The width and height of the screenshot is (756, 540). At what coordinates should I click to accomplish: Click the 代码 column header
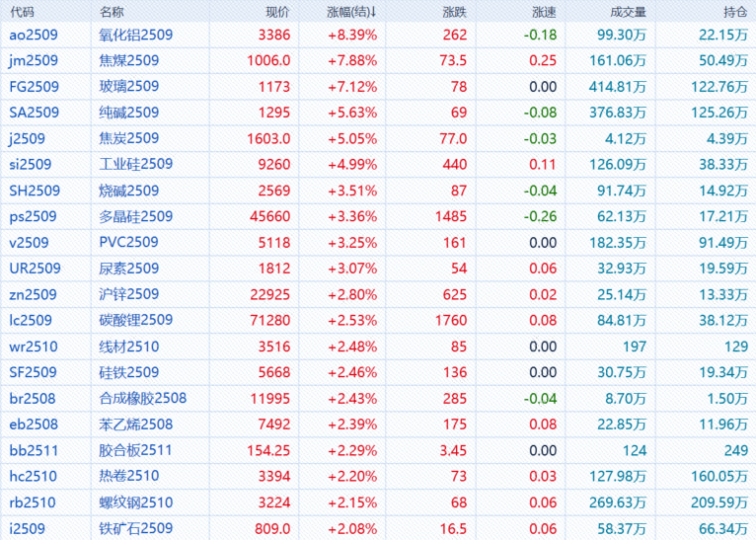tap(21, 12)
